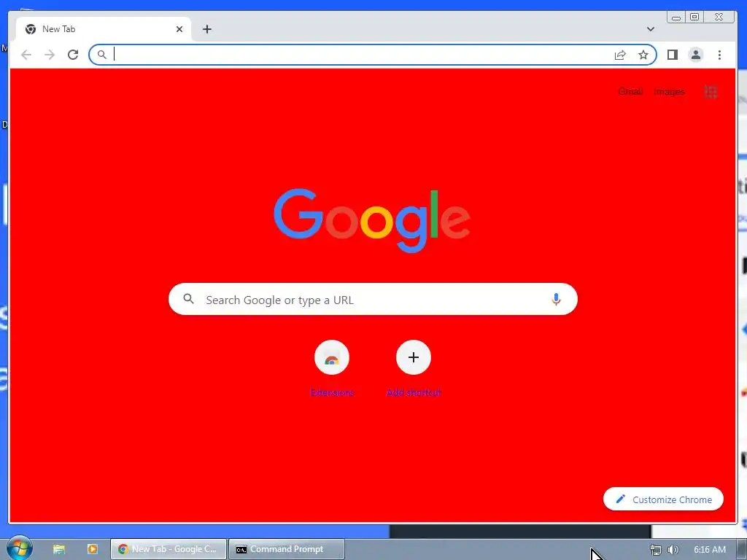
Task: Click the Google logo
Action: click(372, 220)
